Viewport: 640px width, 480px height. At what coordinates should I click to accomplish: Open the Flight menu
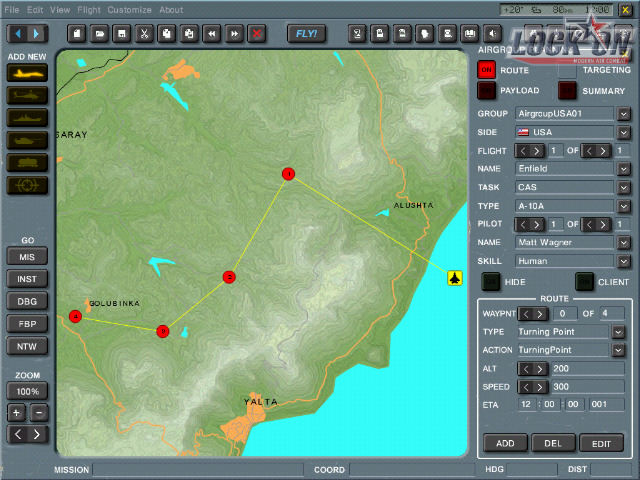(x=89, y=10)
